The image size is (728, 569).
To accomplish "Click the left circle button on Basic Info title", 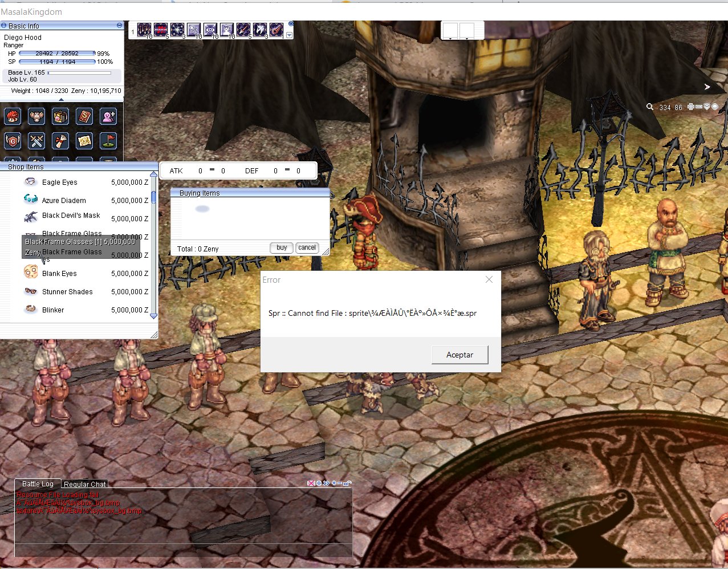I will tap(3, 26).
